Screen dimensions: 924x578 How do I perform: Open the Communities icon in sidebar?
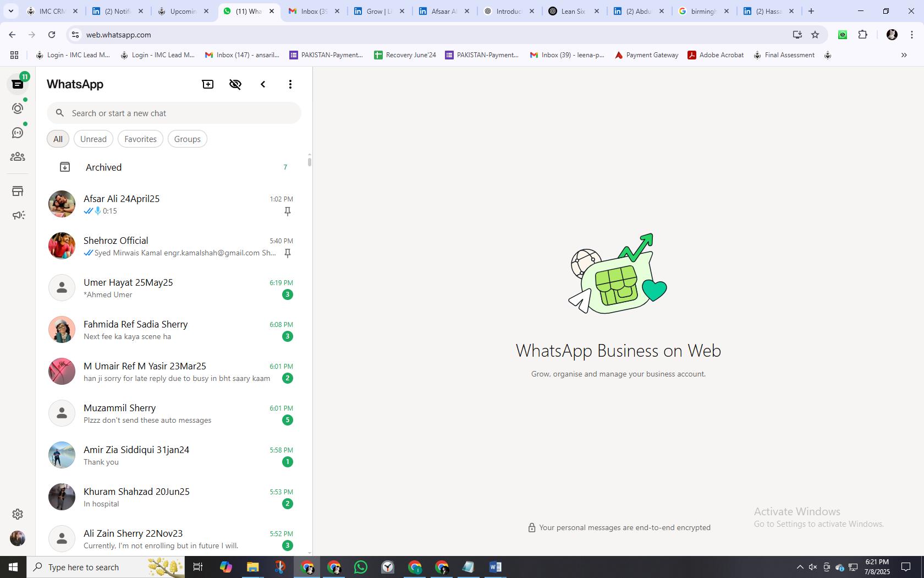(x=18, y=157)
